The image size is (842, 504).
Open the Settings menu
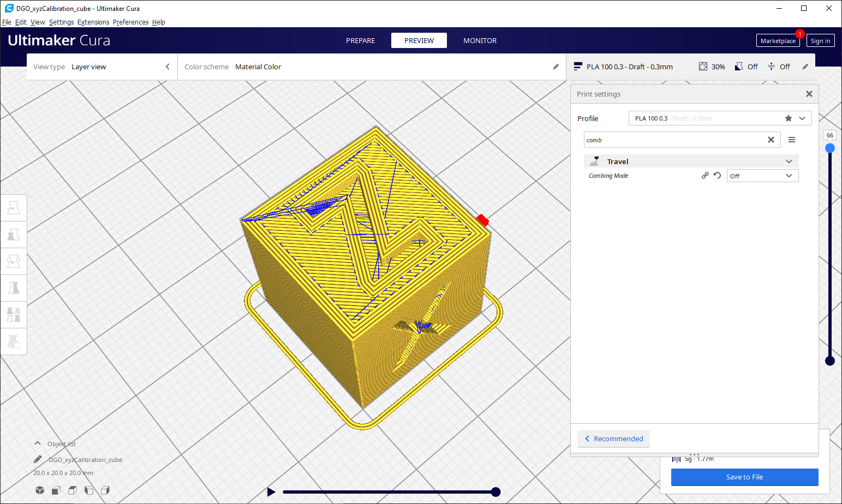pos(61,22)
